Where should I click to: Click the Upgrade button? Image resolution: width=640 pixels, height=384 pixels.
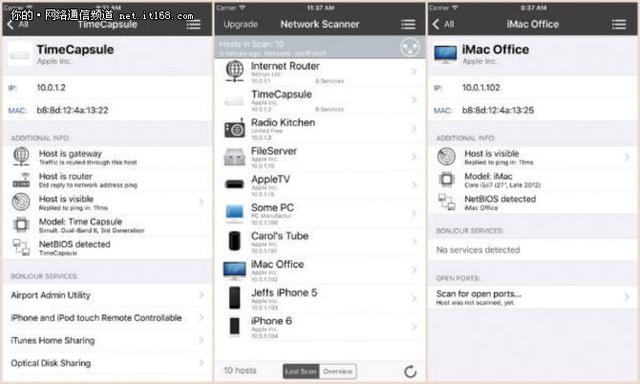[x=240, y=24]
